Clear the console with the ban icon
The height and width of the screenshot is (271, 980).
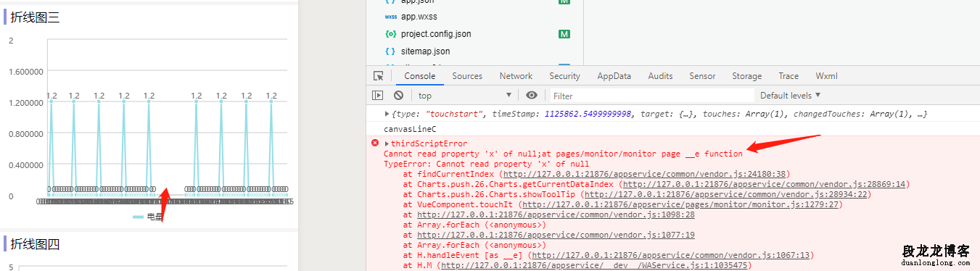point(398,96)
